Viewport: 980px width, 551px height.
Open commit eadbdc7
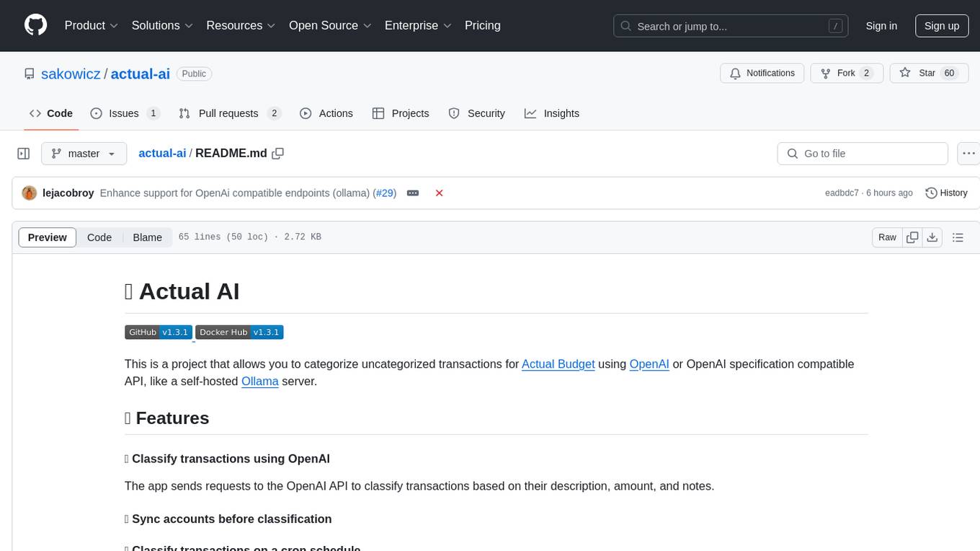pyautogui.click(x=842, y=193)
